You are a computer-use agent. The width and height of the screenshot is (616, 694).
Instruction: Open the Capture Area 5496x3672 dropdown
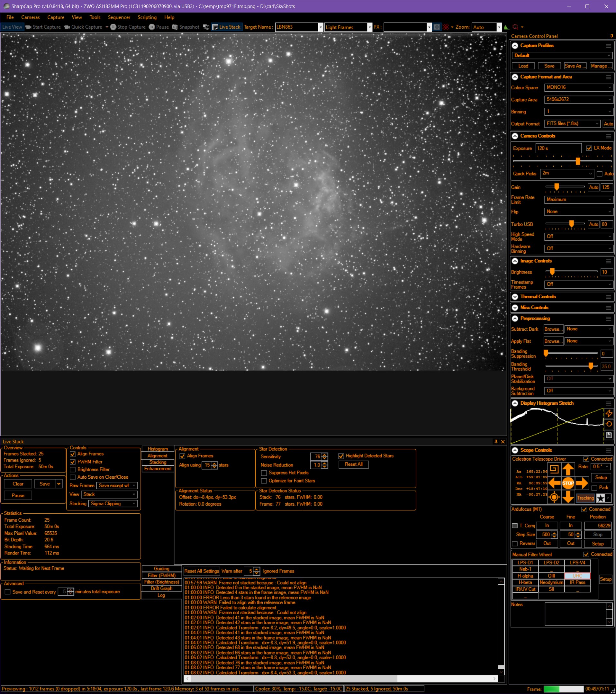[x=579, y=99]
